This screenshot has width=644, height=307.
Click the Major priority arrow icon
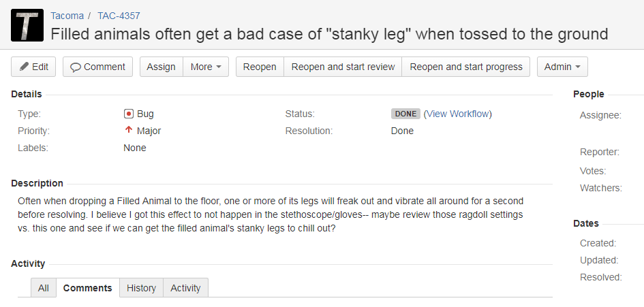click(129, 130)
